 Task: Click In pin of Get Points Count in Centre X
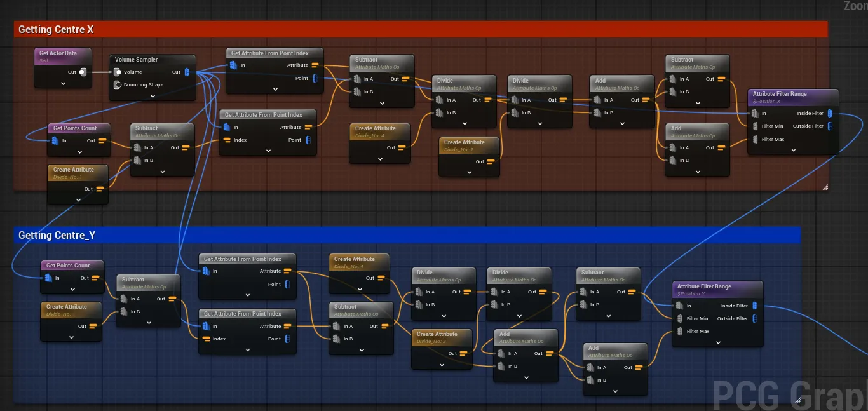(56, 140)
